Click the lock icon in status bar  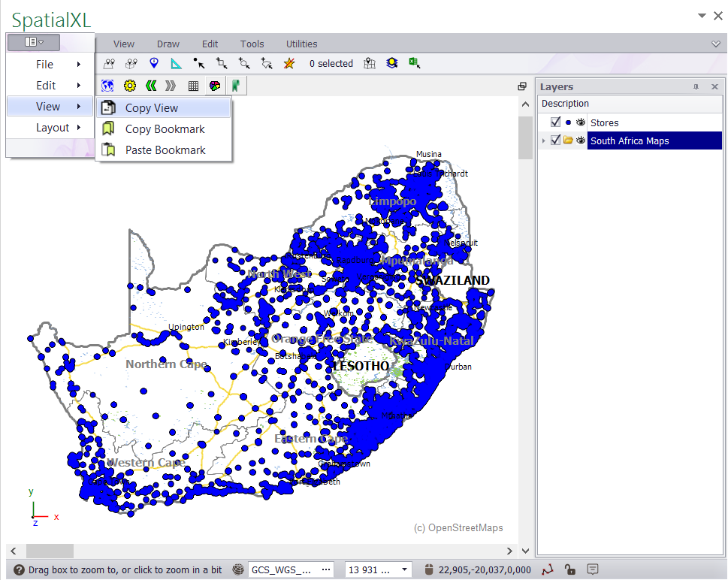point(570,569)
